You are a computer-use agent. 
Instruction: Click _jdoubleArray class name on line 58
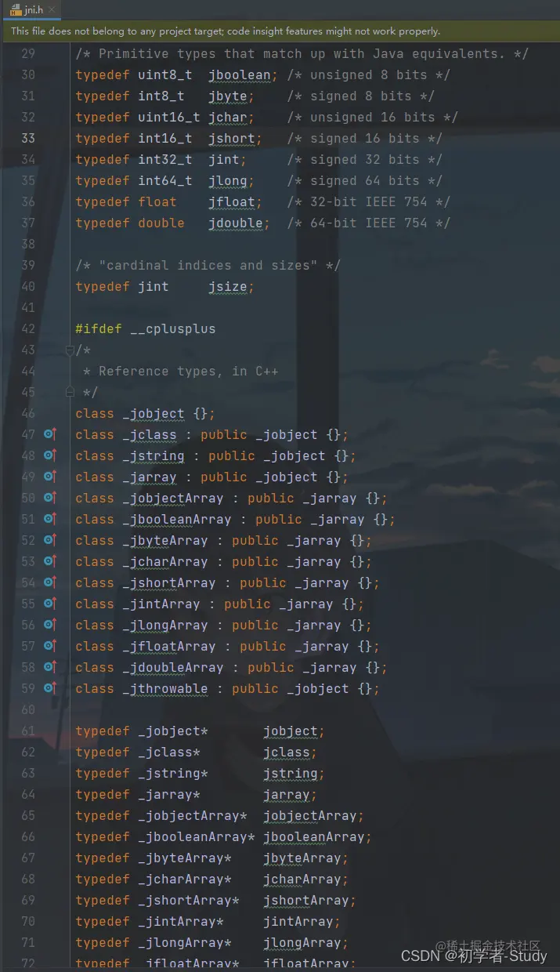173,668
